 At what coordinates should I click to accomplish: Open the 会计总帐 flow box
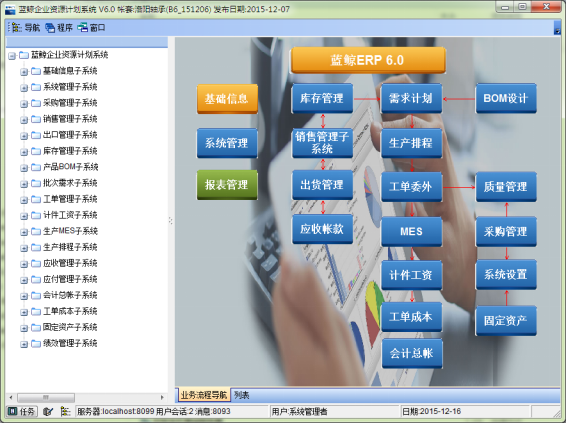tap(412, 353)
